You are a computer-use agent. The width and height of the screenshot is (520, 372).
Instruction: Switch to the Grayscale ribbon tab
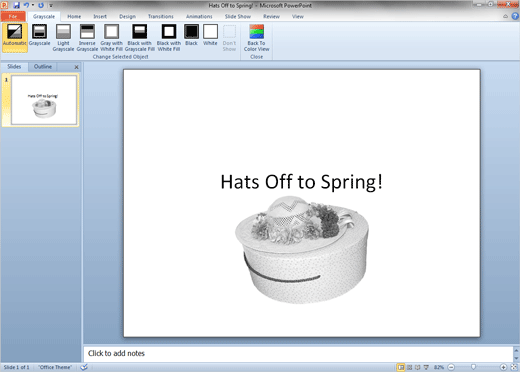click(x=44, y=16)
